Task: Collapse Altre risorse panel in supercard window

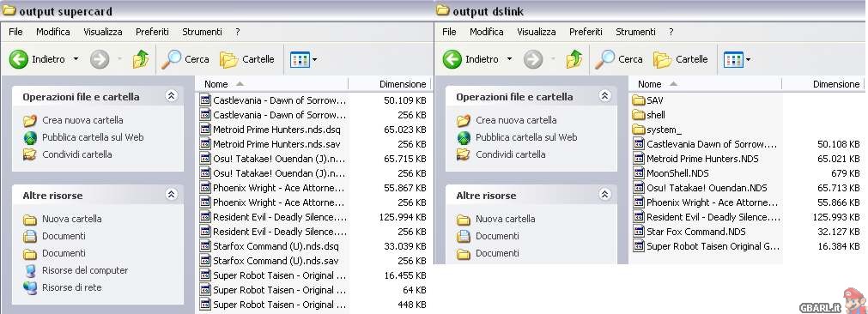Action: coord(171,195)
